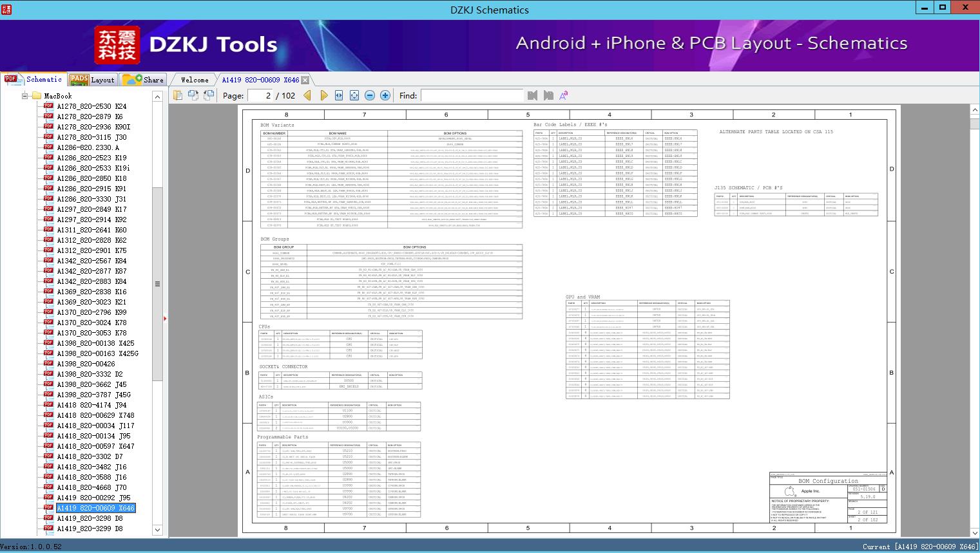Open A1398_820-3332 D2 schematic

(90, 374)
